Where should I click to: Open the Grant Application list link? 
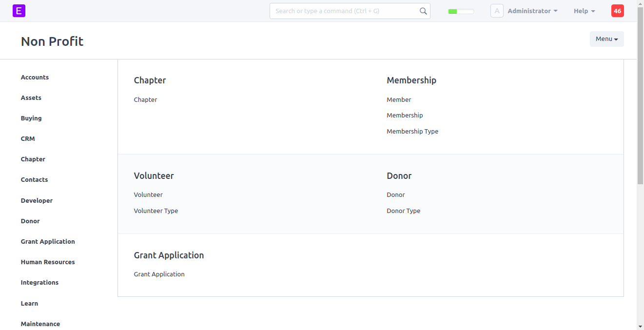(159, 274)
